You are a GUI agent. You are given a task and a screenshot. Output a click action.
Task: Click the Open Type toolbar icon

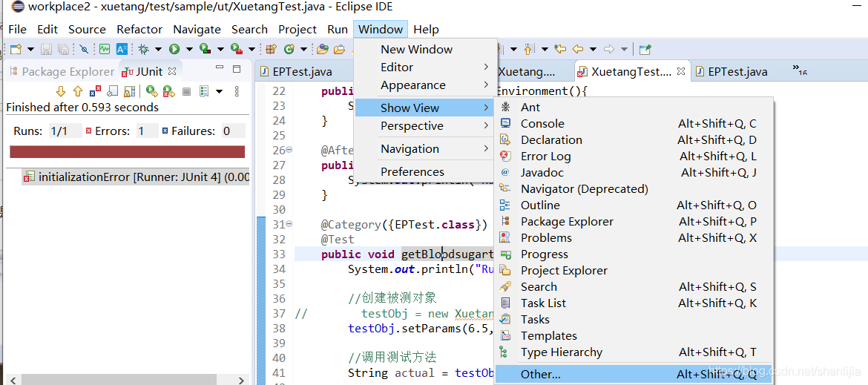click(323, 49)
